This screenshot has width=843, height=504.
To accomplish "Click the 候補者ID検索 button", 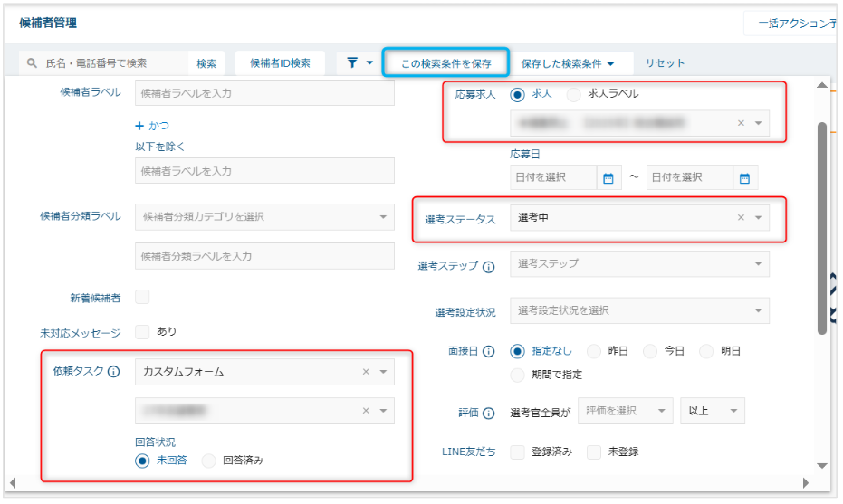I will pyautogui.click(x=280, y=63).
